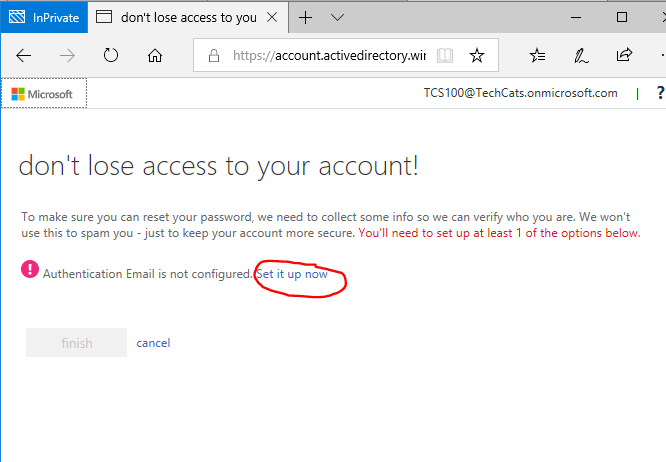Go back with the browser back arrow
Image resolution: width=666 pixels, height=462 pixels.
coord(24,56)
